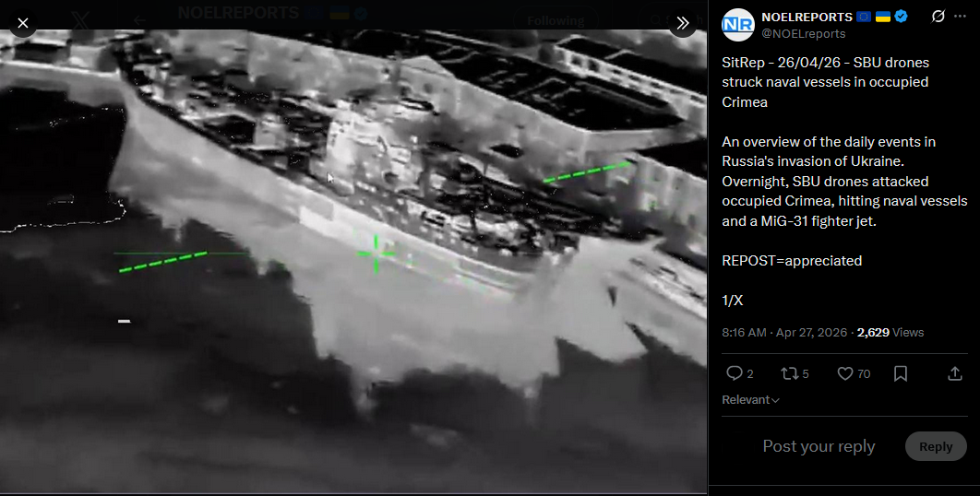View the 2,629 Views analytics
The width and height of the screenshot is (980, 496).
pos(890,332)
